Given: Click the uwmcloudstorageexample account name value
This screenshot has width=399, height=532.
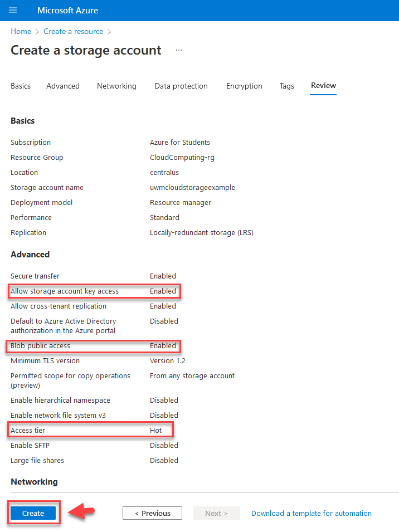Looking at the screenshot, I should tap(192, 188).
